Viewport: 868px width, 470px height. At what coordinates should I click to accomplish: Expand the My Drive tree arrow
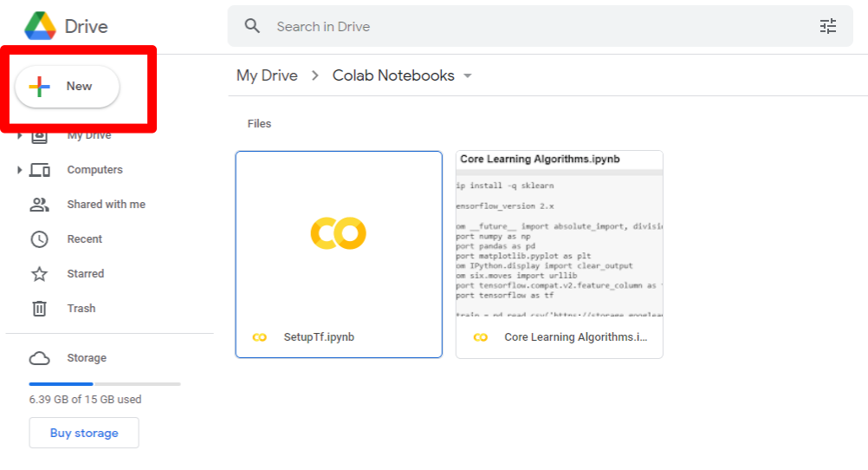[19, 136]
